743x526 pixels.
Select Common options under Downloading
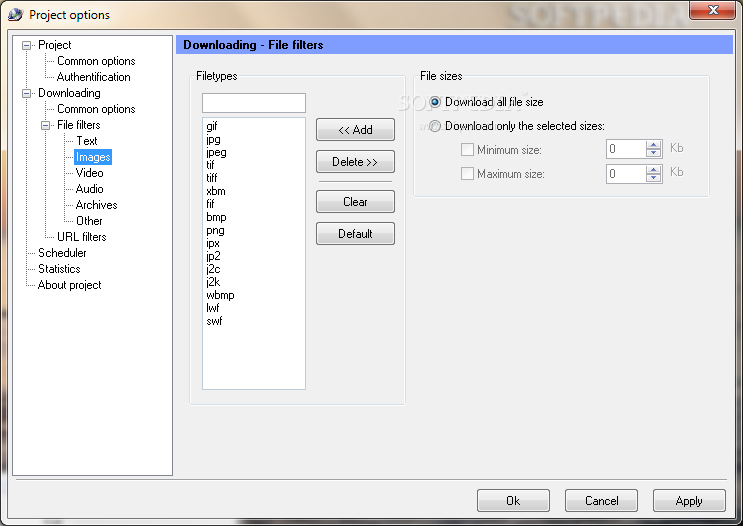96,109
